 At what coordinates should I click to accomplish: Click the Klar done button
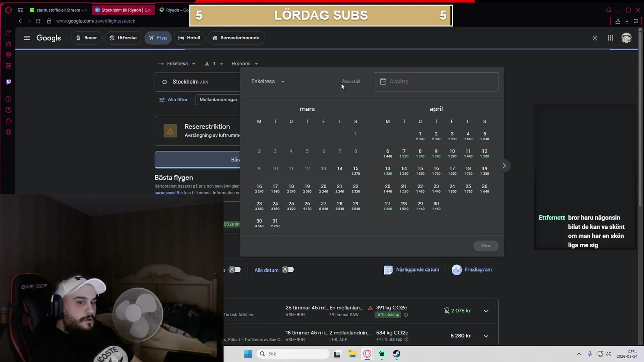click(486, 246)
